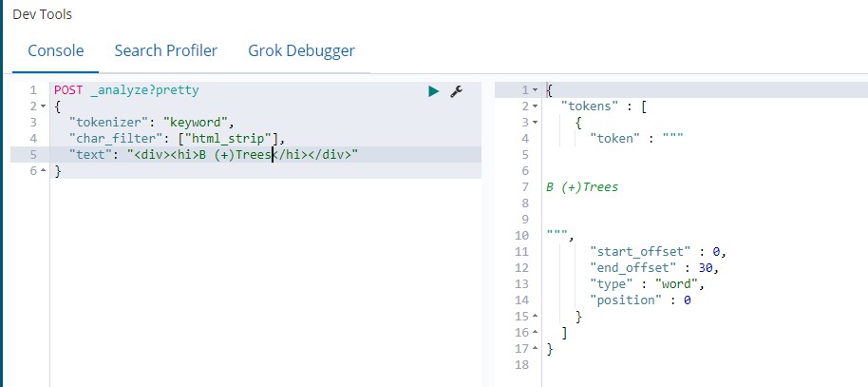Collapse the tokens array at output line 2
The width and height of the screenshot is (868, 387).
click(535, 106)
